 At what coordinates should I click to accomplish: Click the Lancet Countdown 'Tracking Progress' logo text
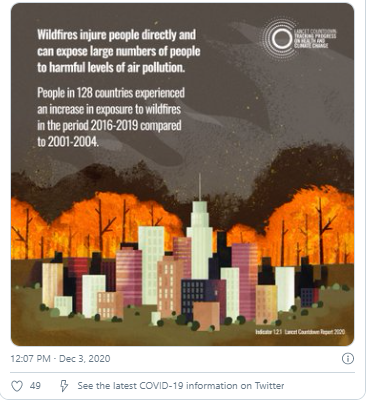click(315, 39)
